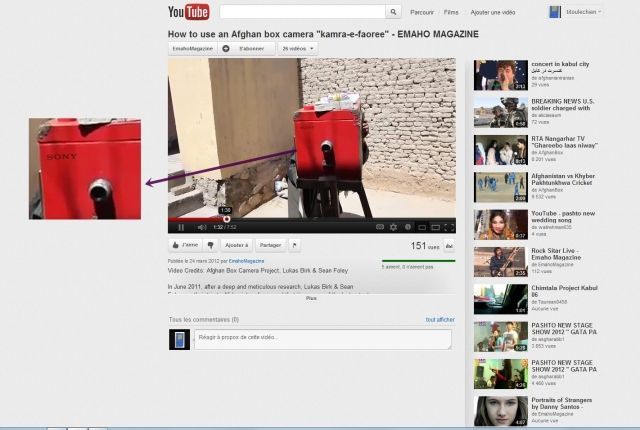Like the video with J'aime

click(x=185, y=245)
